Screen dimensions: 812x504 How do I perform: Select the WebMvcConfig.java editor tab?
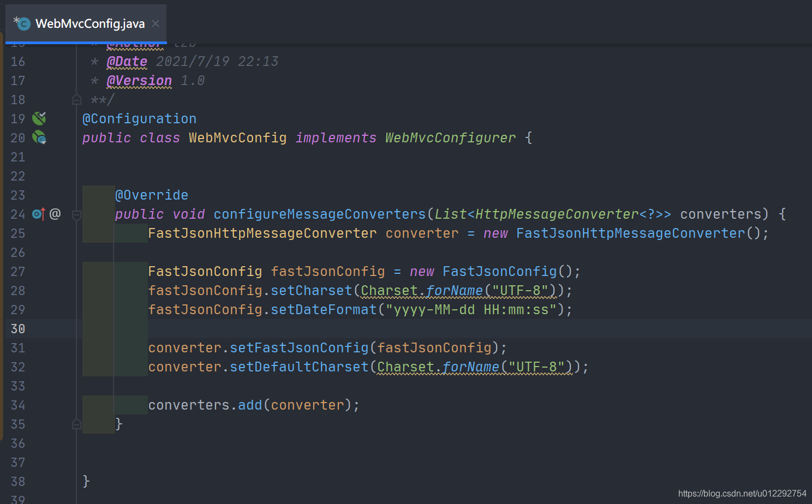(86, 23)
